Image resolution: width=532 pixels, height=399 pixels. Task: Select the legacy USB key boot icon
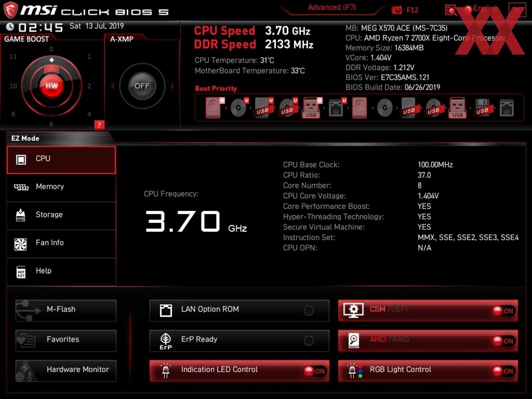tap(458, 108)
